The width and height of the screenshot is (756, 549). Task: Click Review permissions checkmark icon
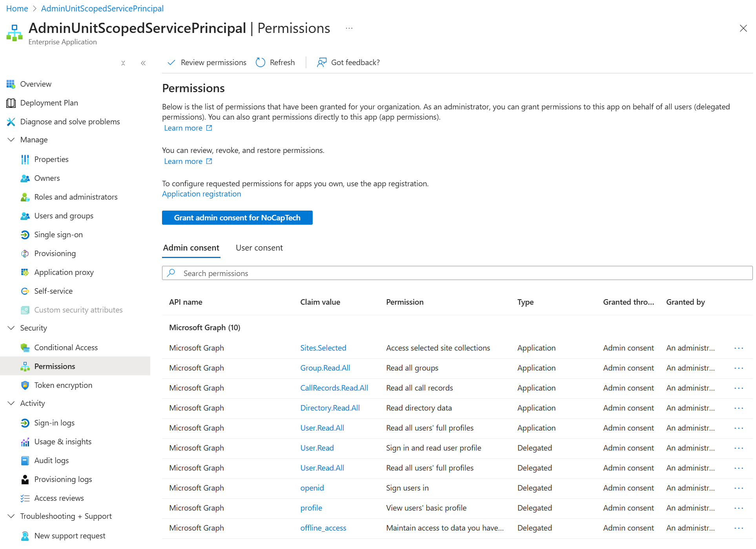[171, 62]
